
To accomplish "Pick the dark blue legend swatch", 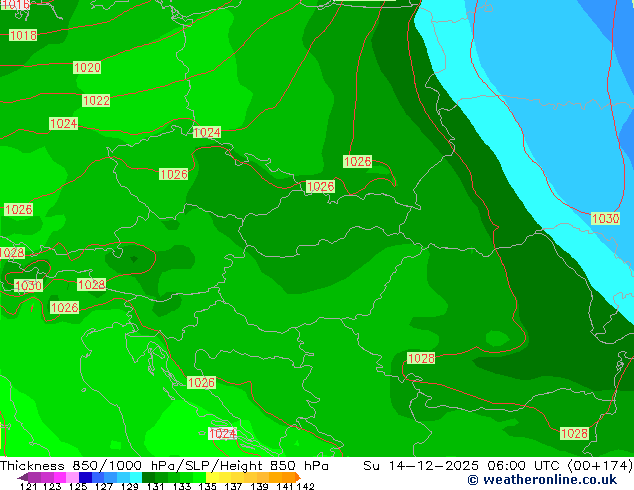I will pos(85,477).
